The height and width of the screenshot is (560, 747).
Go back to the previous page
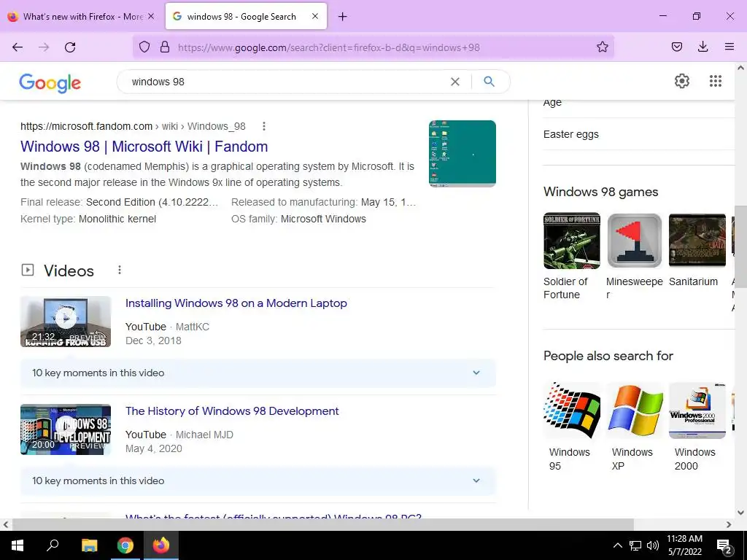tap(18, 47)
